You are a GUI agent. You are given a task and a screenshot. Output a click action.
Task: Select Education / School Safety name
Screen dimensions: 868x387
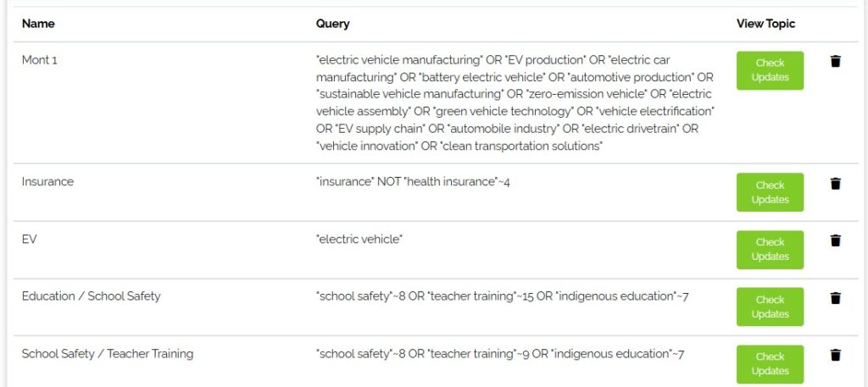click(91, 296)
